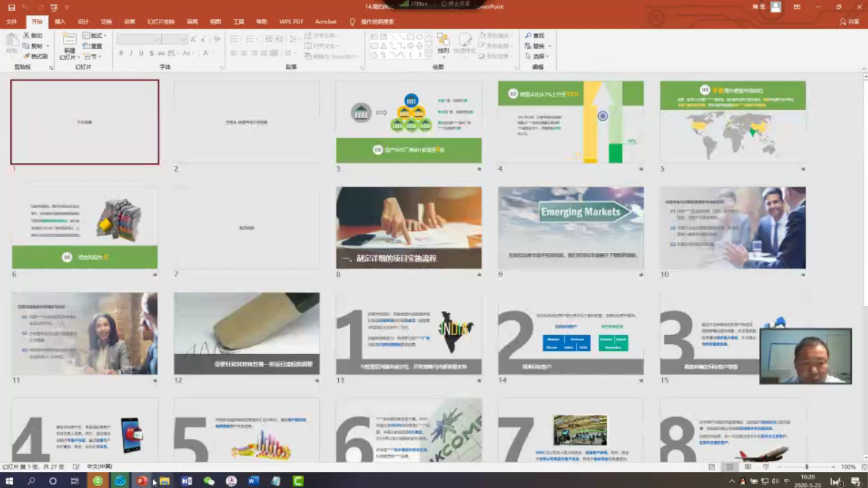
Task: Open Word from the taskbar
Action: [253, 481]
